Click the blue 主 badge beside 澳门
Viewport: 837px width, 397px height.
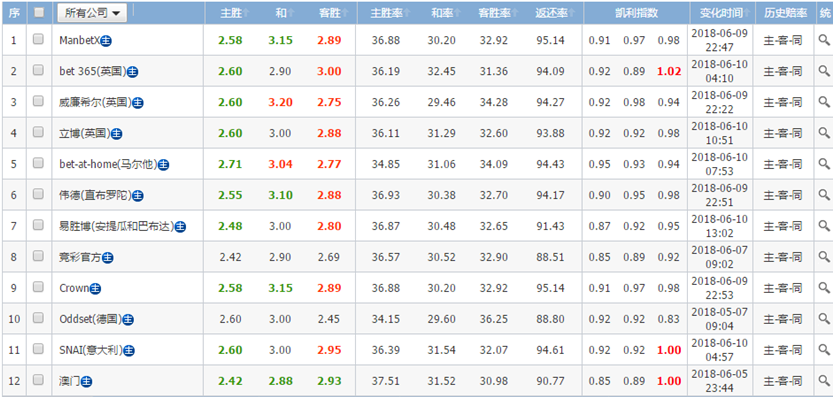[x=87, y=382]
